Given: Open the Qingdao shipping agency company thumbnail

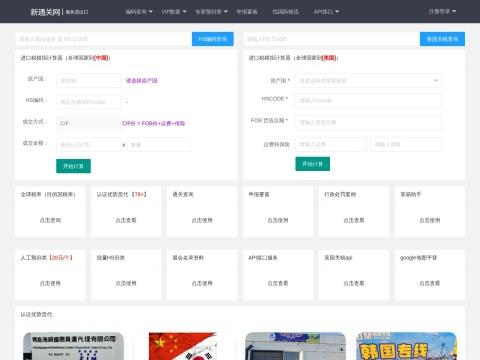Looking at the screenshot, I should pyautogui.click(x=73, y=346).
